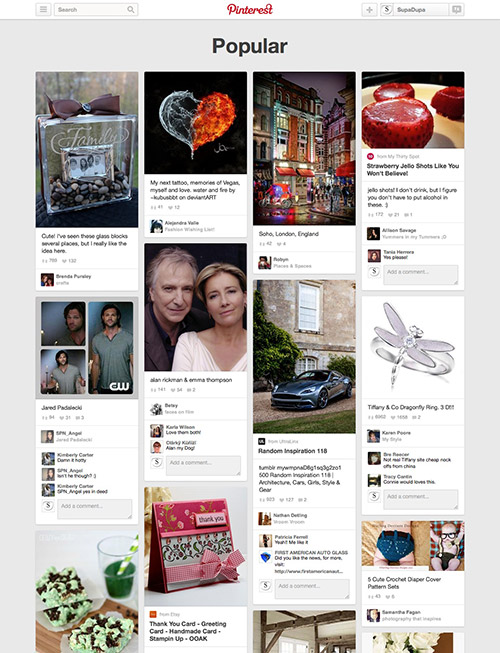The image size is (500, 653).
Task: Open Random Inspiration 118 link
Action: 292,451
